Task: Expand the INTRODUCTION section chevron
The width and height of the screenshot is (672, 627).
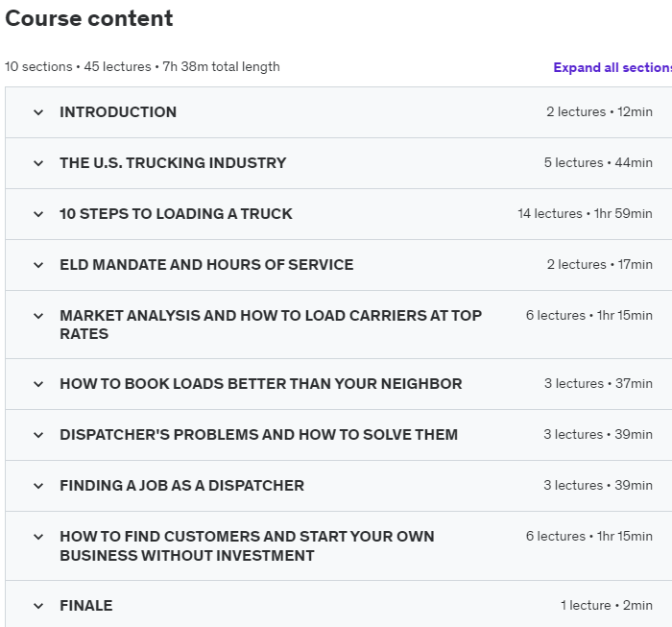Action: click(38, 112)
